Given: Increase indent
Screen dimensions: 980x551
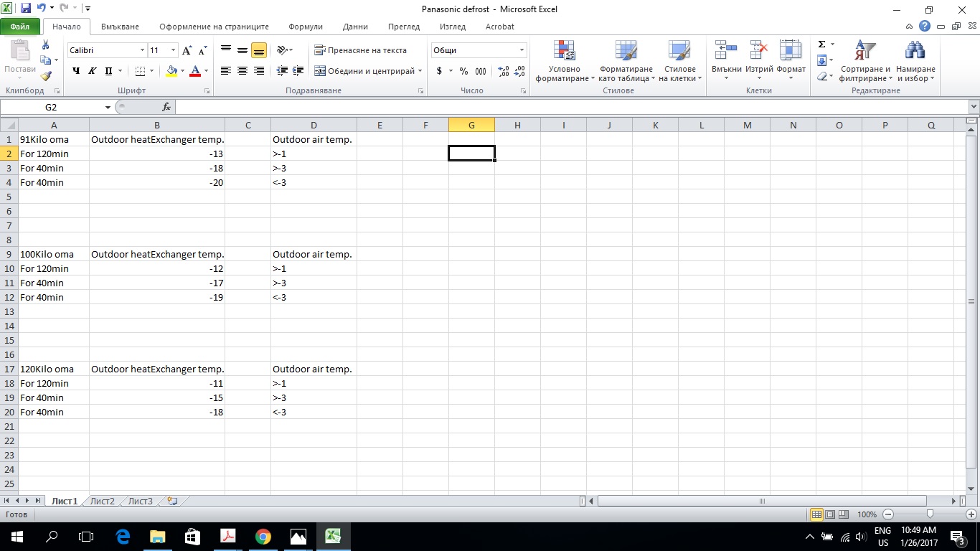Looking at the screenshot, I should point(299,71).
